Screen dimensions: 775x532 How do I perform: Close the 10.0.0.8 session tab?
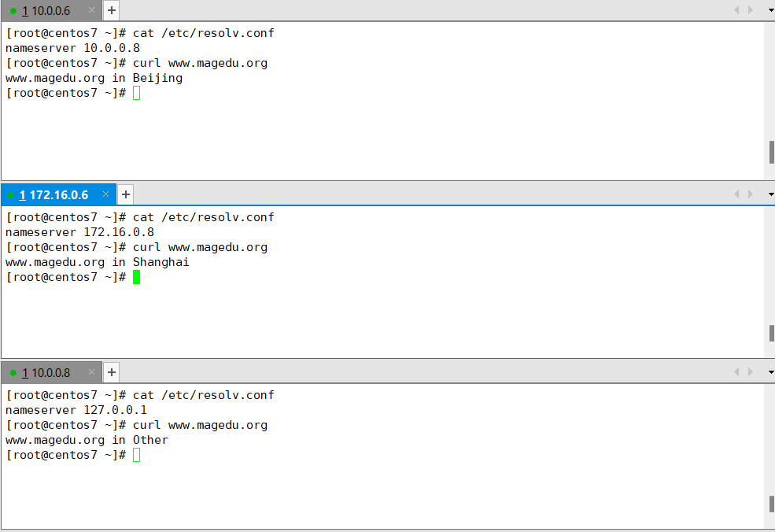91,371
